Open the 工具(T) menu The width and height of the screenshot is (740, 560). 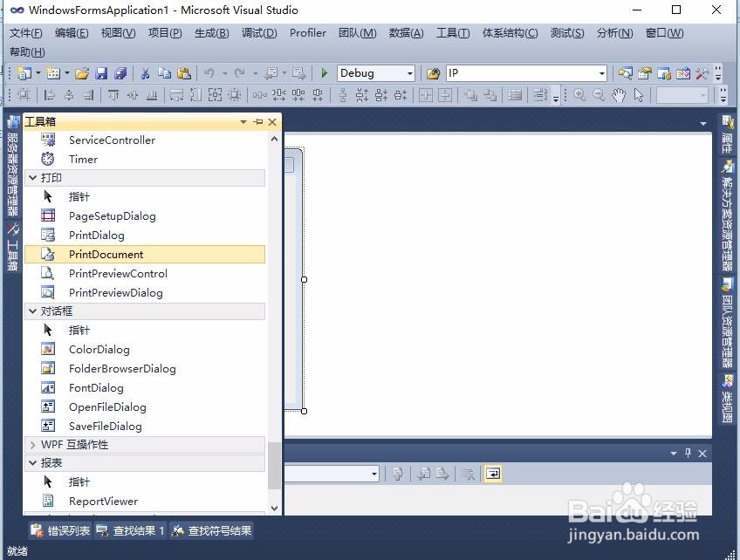click(x=453, y=33)
